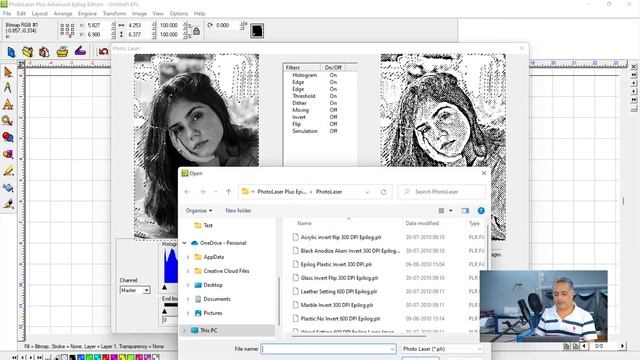This screenshot has height=360, width=640.
Task: Click the blue New document icon
Action: click(x=11, y=52)
